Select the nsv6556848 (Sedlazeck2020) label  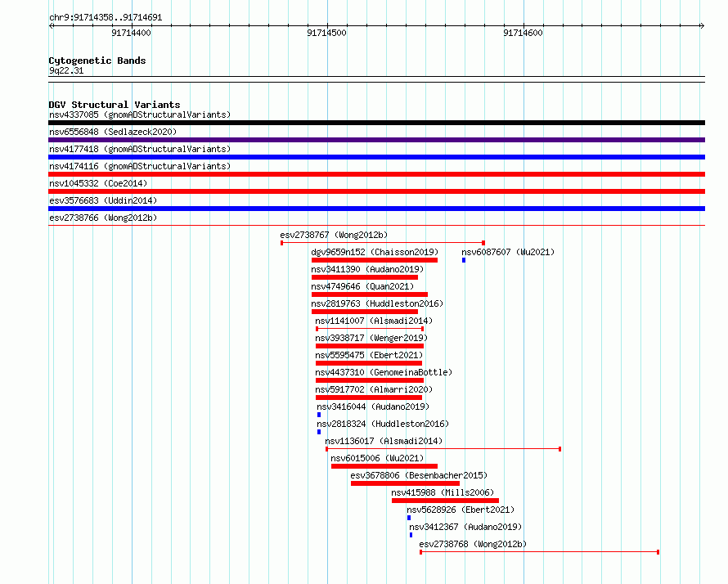tap(113, 132)
